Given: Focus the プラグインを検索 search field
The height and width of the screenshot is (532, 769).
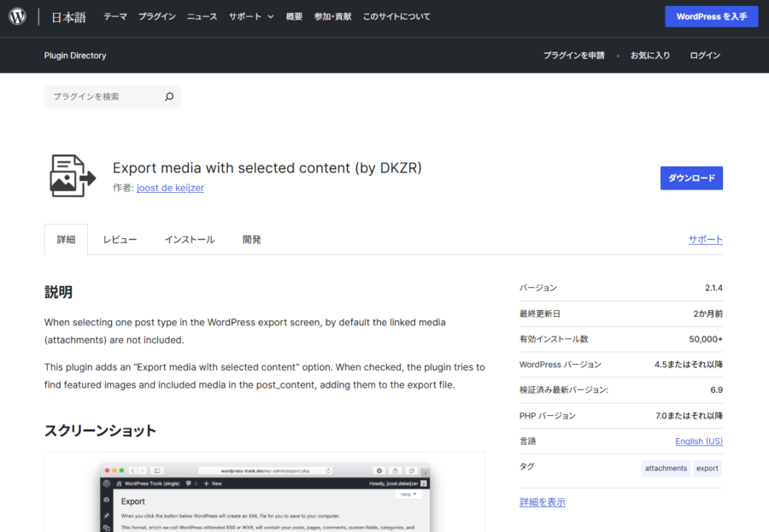Looking at the screenshot, I should click(x=103, y=96).
